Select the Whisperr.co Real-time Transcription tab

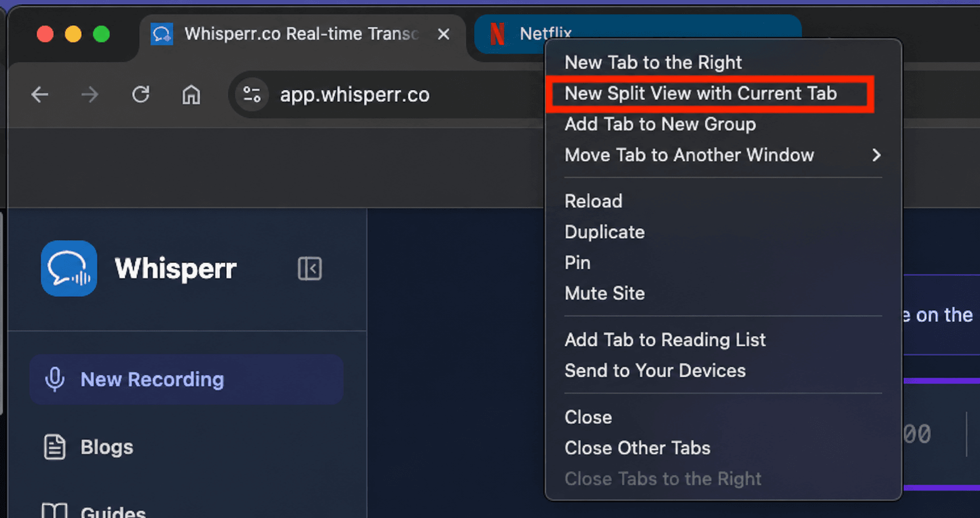[x=303, y=34]
